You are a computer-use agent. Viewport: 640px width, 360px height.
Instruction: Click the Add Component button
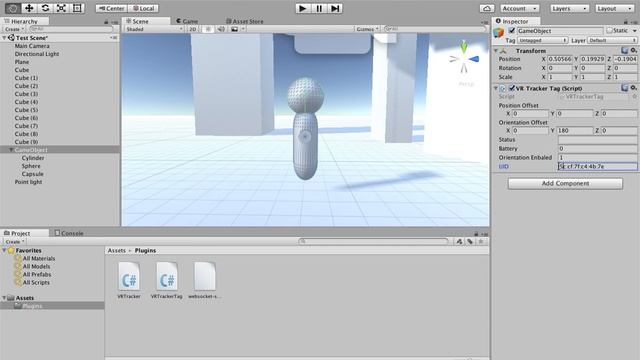click(x=565, y=183)
